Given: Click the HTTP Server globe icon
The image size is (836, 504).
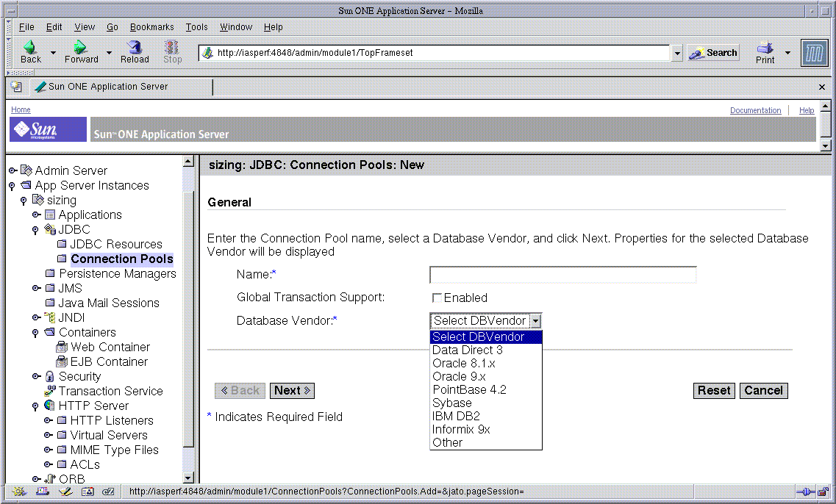Looking at the screenshot, I should [49, 406].
